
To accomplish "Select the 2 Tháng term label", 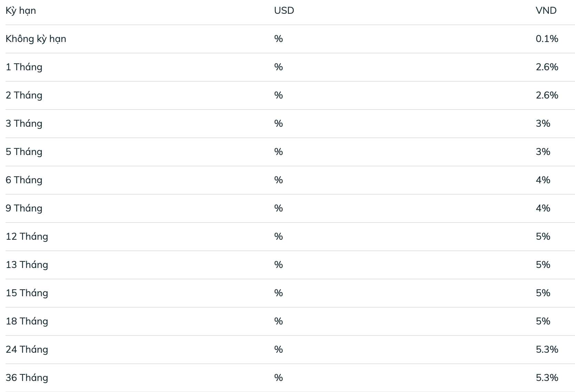I will pos(24,95).
